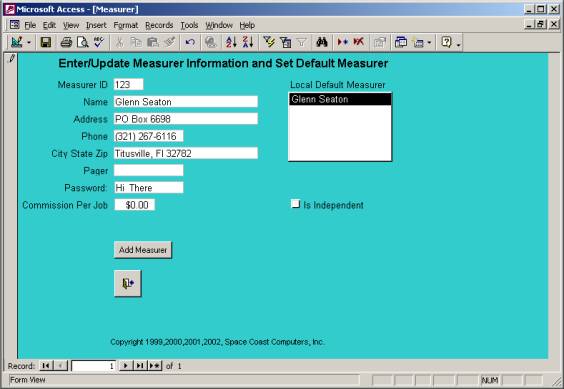Open the Help menu
This screenshot has height=389, width=564.
(x=247, y=25)
